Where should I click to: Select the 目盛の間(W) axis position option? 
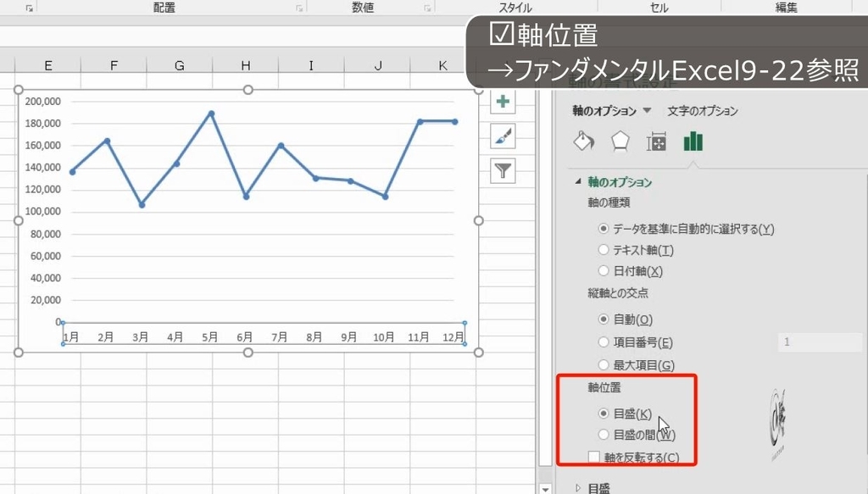pos(604,434)
